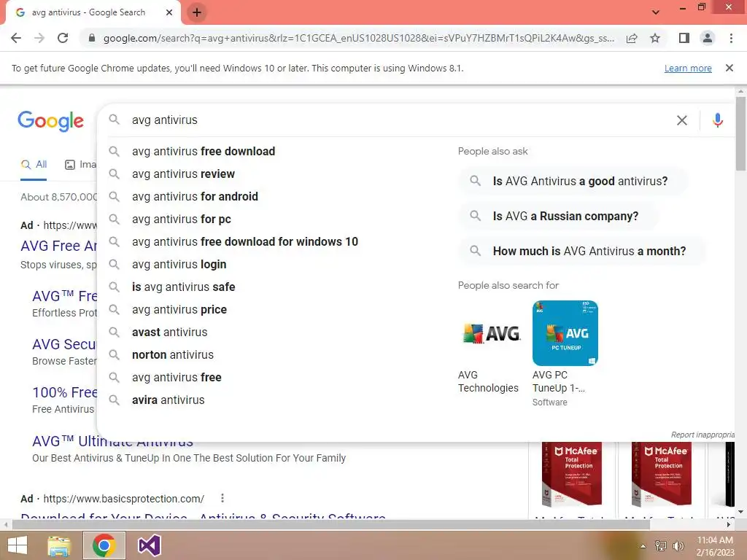
Task: Switch to the All search tab
Action: [x=34, y=165]
